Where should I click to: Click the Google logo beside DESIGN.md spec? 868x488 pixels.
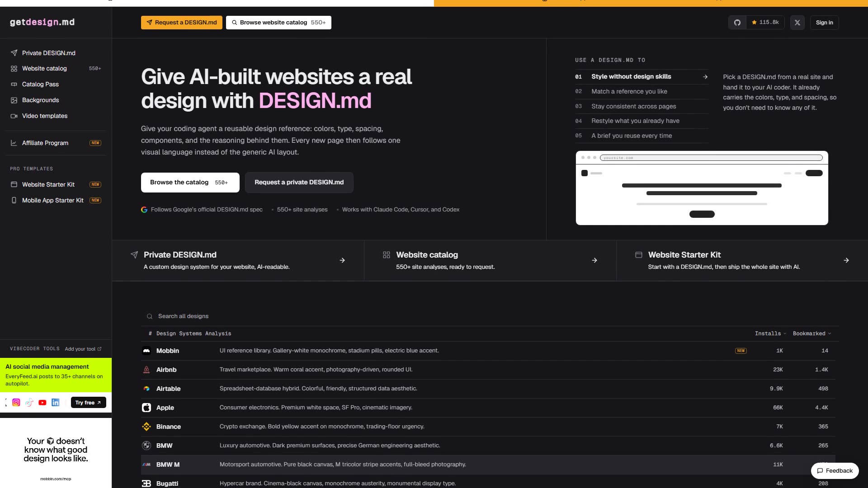pos(144,210)
